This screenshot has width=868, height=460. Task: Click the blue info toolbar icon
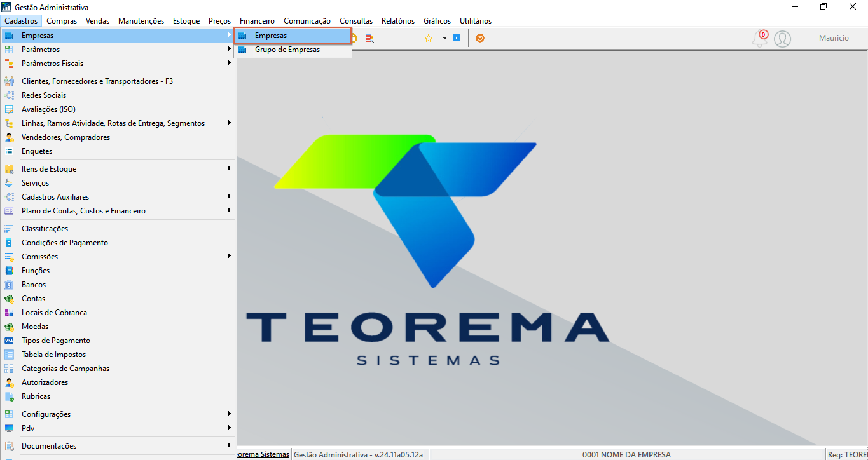tap(457, 38)
